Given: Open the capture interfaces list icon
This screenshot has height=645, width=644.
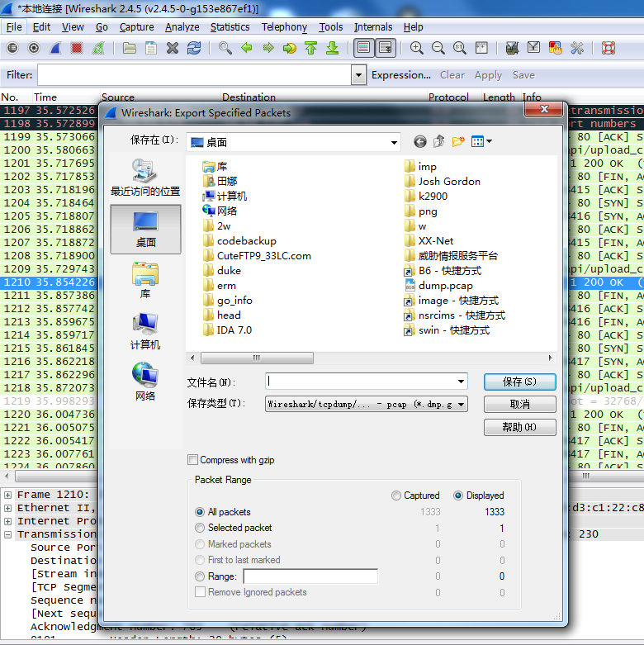Looking at the screenshot, I should pyautogui.click(x=12, y=48).
